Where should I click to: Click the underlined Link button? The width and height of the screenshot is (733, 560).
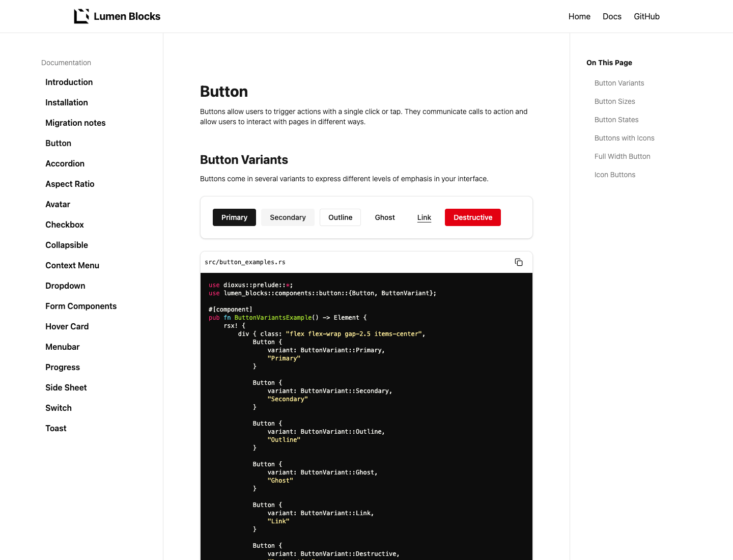(x=424, y=217)
